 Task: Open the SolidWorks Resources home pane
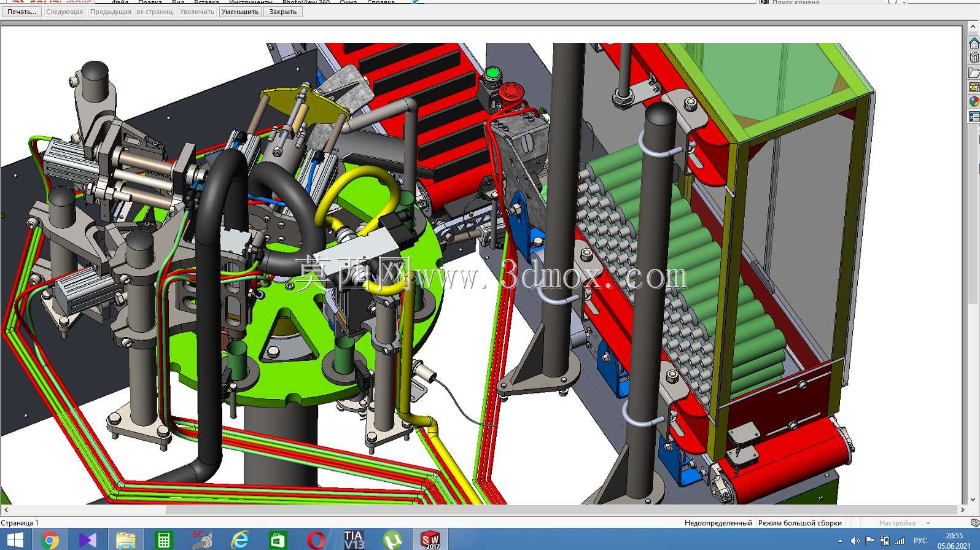pos(974,43)
